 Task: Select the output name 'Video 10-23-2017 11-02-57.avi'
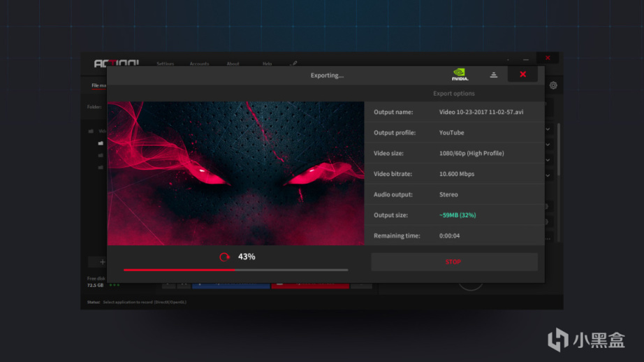[481, 112]
